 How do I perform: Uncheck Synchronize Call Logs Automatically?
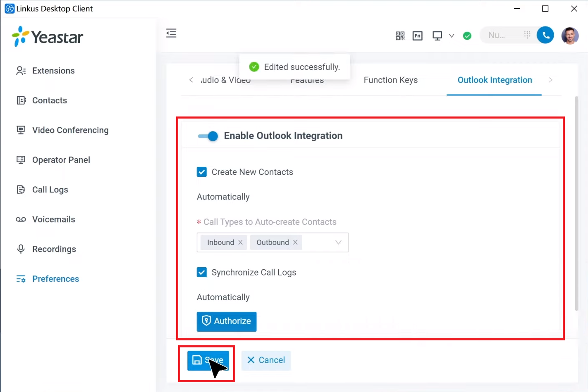pos(201,272)
